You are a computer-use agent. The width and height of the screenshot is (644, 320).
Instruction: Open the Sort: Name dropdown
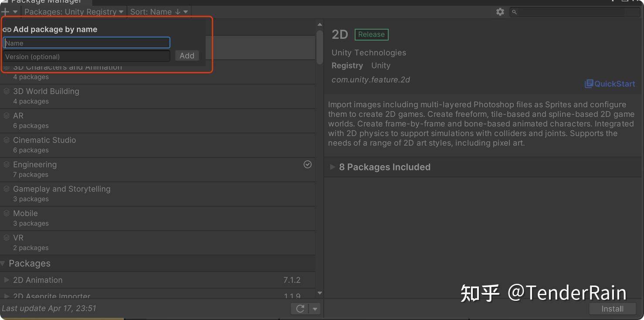pyautogui.click(x=159, y=12)
